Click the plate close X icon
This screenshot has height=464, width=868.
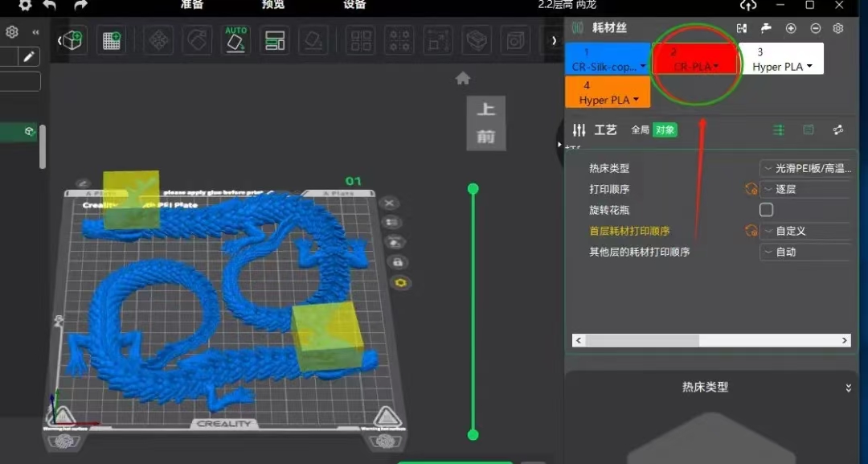(x=390, y=203)
